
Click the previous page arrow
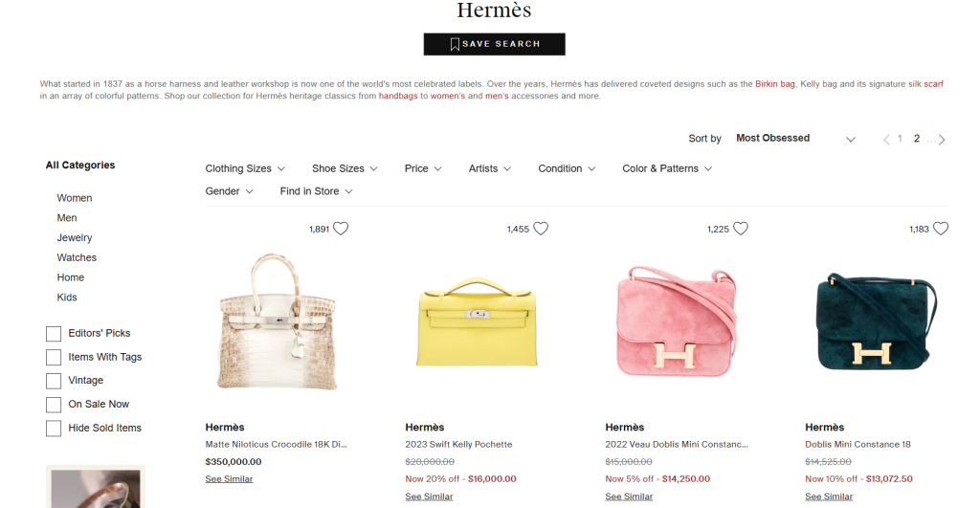point(886,140)
